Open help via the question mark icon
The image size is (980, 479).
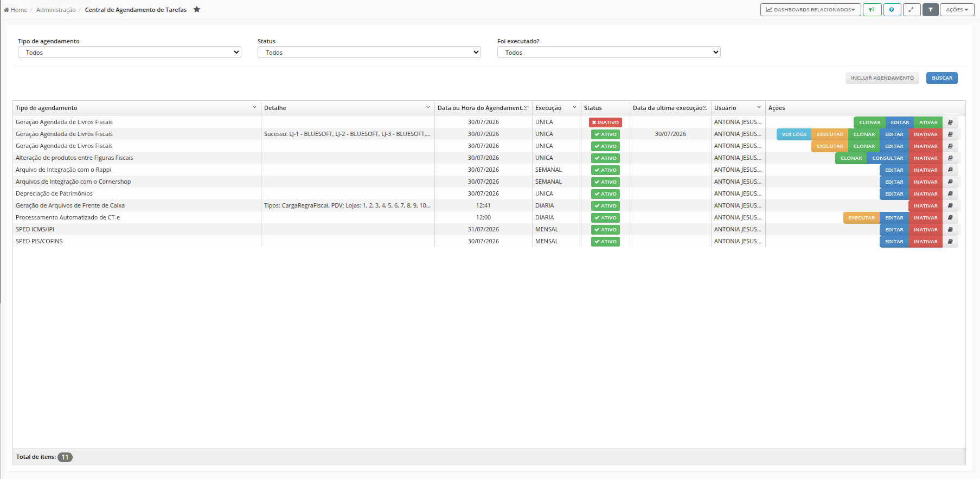point(892,10)
